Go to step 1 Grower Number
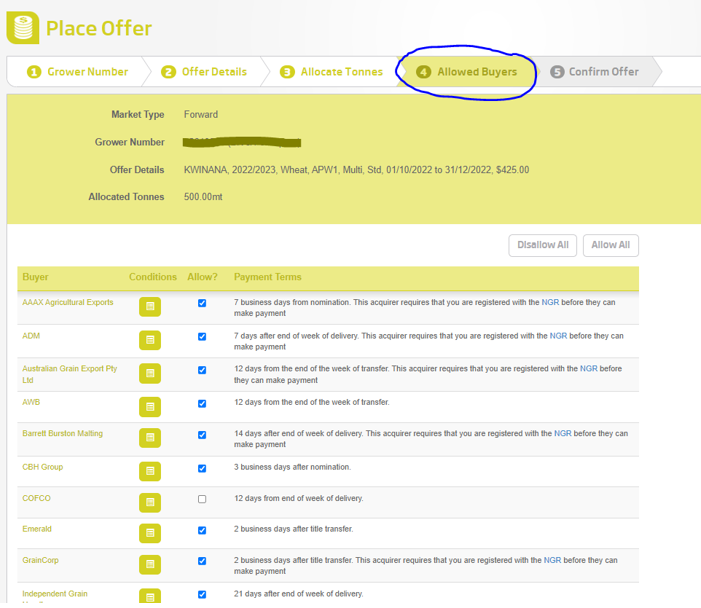Screen dimensions: 701x608 [78, 72]
